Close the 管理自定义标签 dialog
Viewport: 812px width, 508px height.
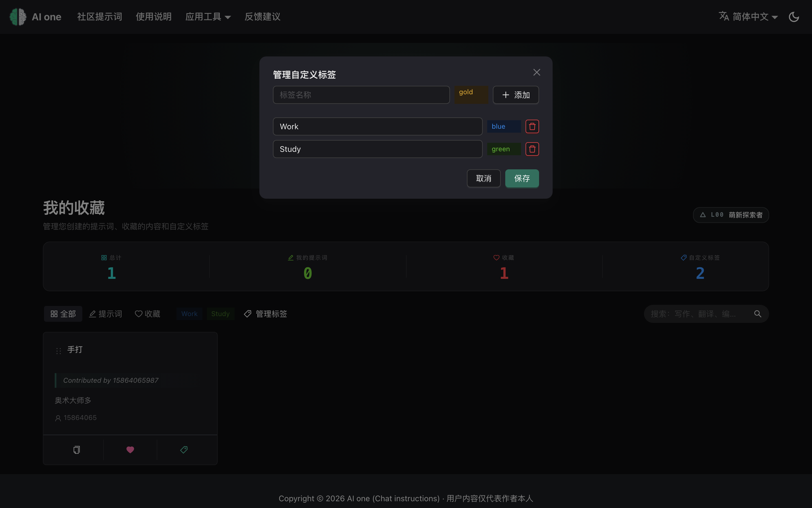point(537,72)
